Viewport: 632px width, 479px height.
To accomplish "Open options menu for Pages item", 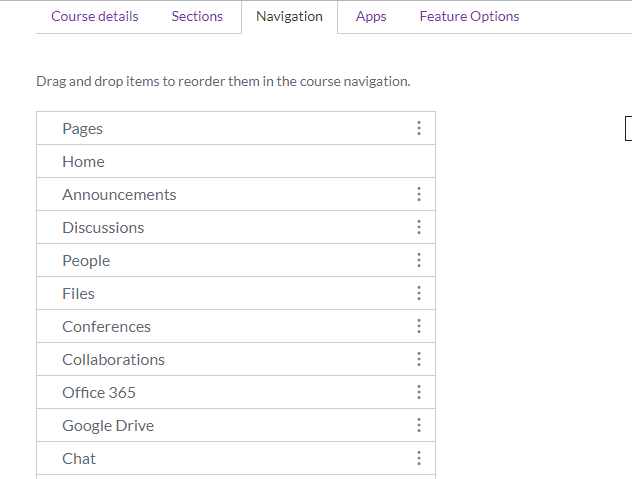I will pyautogui.click(x=418, y=128).
